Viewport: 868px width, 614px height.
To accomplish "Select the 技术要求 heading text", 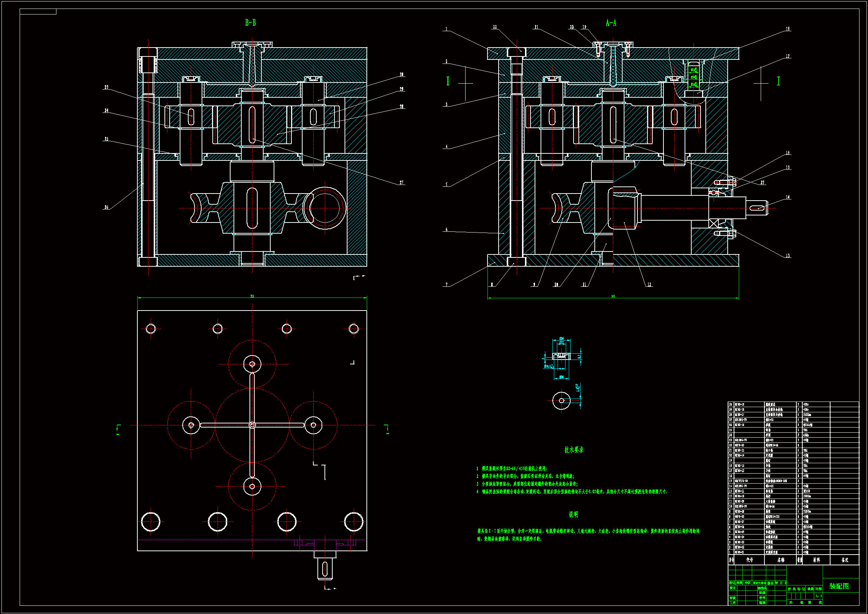I will click(574, 450).
